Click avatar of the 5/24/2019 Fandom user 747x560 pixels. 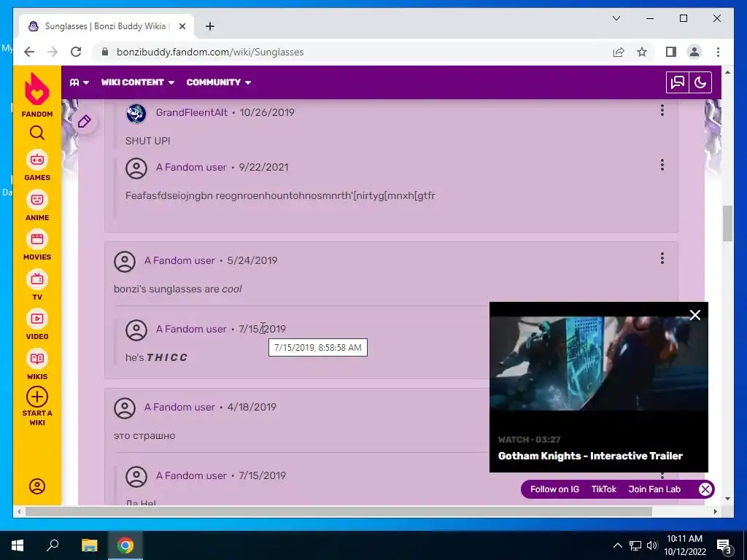(125, 262)
